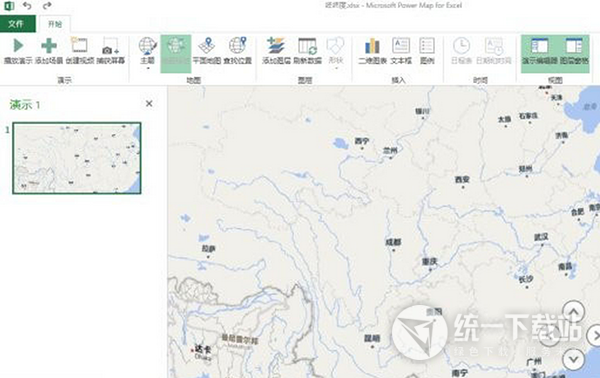600x378 pixels.
Task: Close the Tour 1 (演示 1) panel
Action: coord(149,104)
